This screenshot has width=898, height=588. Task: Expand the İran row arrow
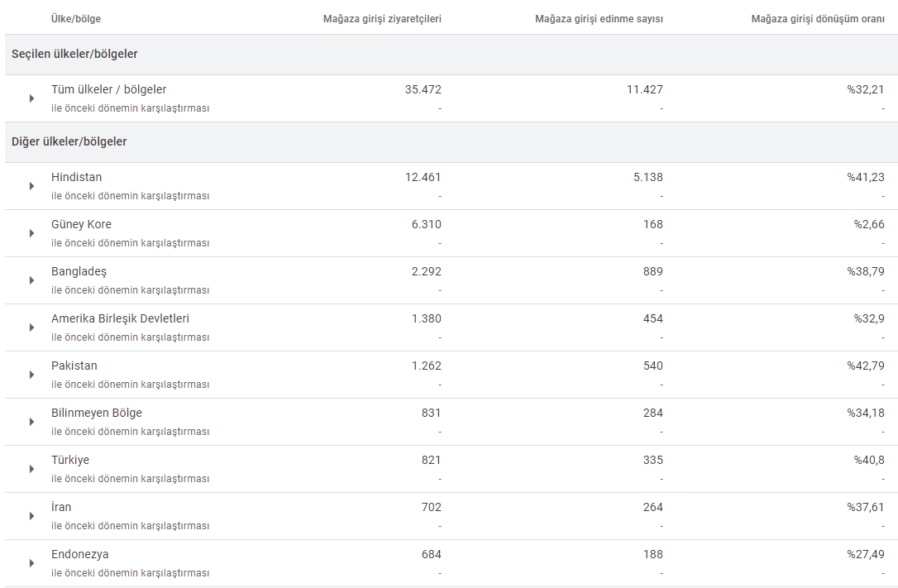coord(31,516)
